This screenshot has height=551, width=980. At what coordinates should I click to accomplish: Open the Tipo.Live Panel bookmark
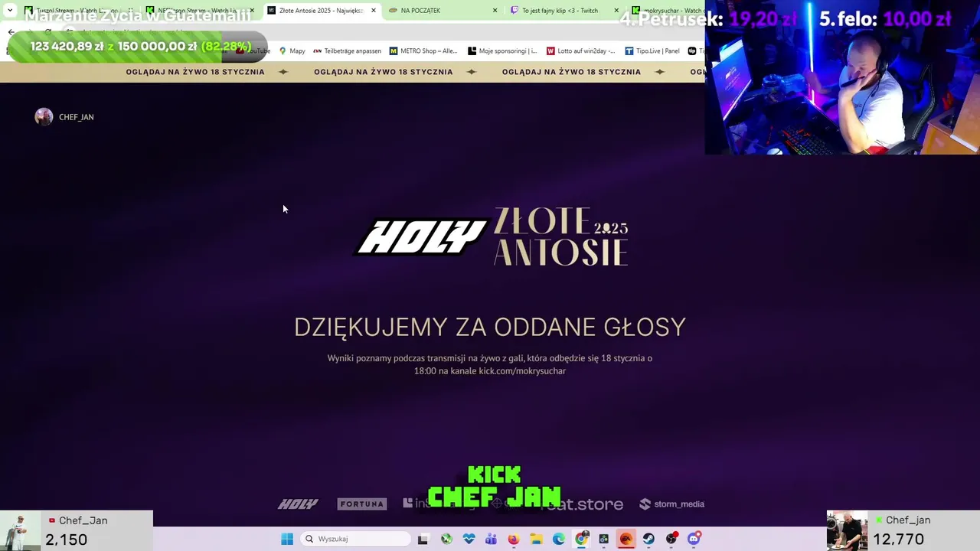(652, 51)
